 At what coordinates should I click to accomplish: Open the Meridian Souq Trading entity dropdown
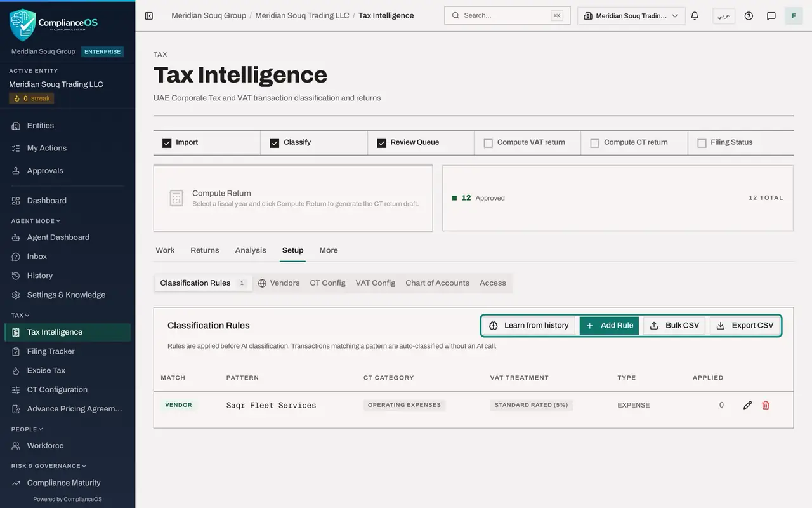coord(631,16)
